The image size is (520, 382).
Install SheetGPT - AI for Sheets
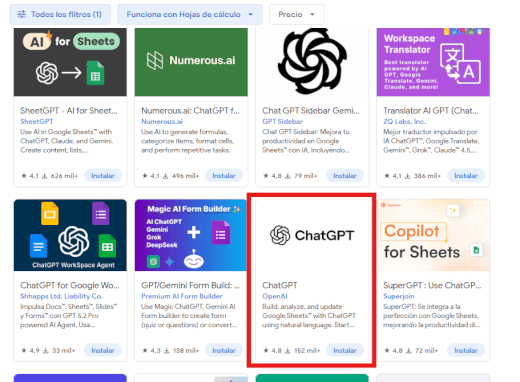tap(103, 176)
